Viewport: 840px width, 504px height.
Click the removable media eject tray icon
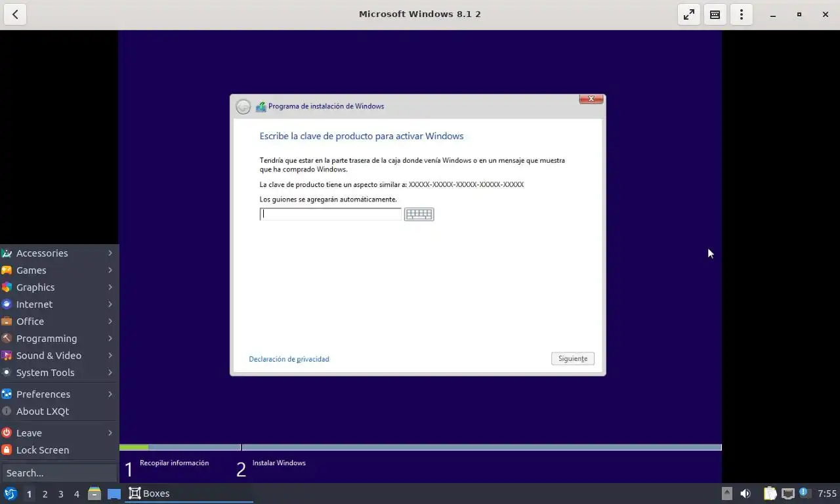click(x=726, y=493)
